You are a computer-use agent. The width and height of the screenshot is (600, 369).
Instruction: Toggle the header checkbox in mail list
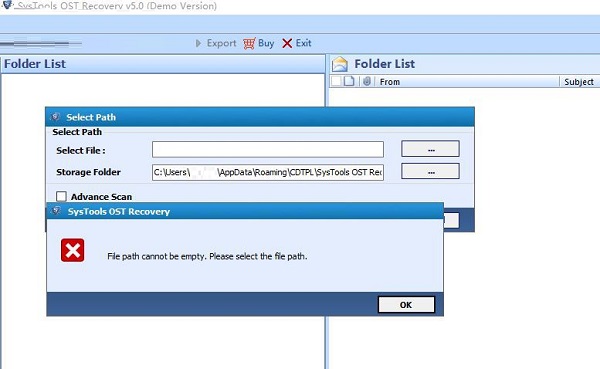(x=336, y=81)
